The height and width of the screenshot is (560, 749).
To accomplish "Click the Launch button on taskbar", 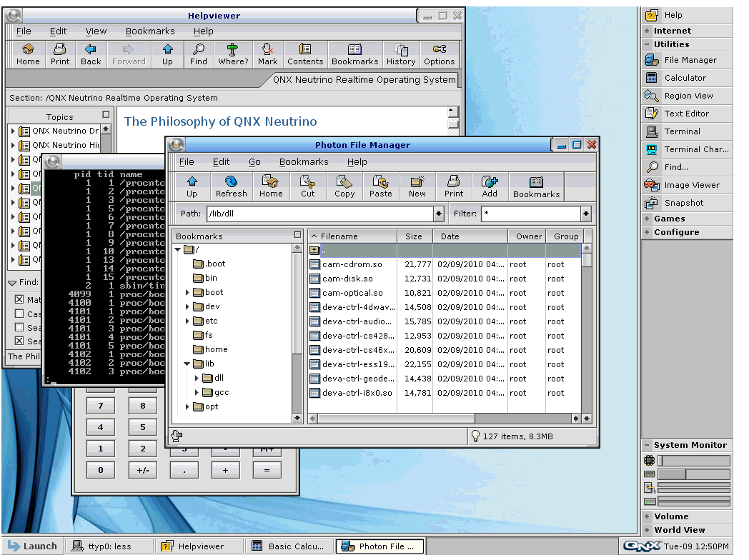I will click(x=32, y=546).
